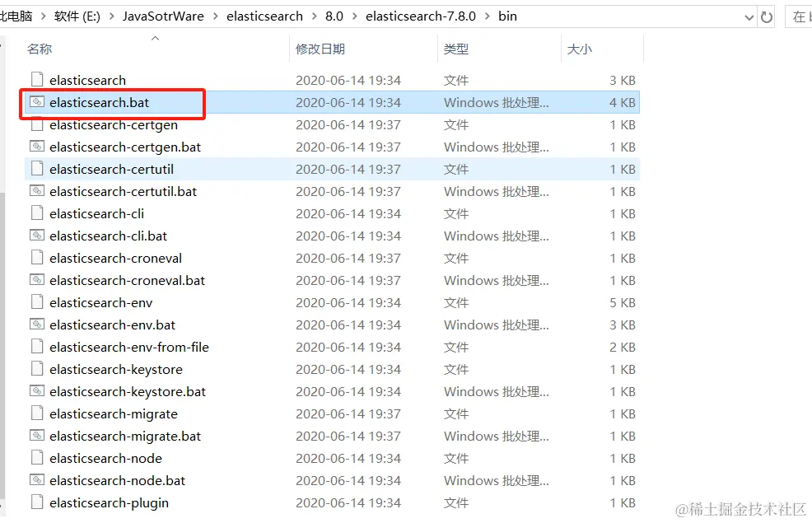Refresh the folder with the reload icon

(x=767, y=17)
